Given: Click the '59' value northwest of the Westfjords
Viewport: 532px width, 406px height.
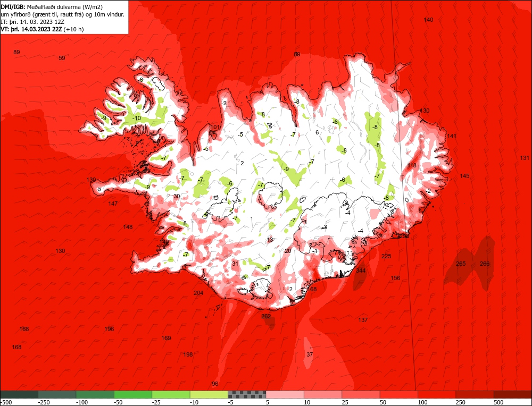Looking at the screenshot, I should 62,58.
